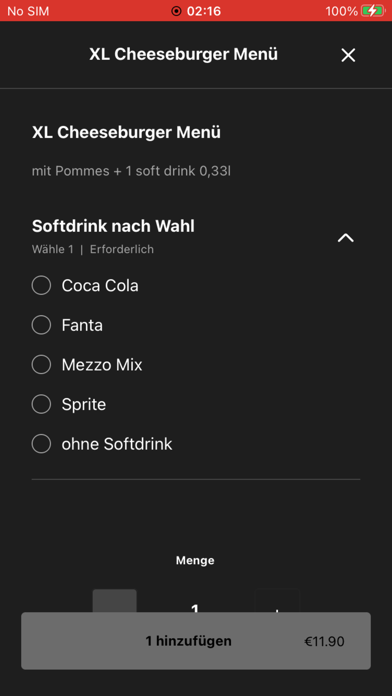Tap the Menge label

(x=195, y=560)
